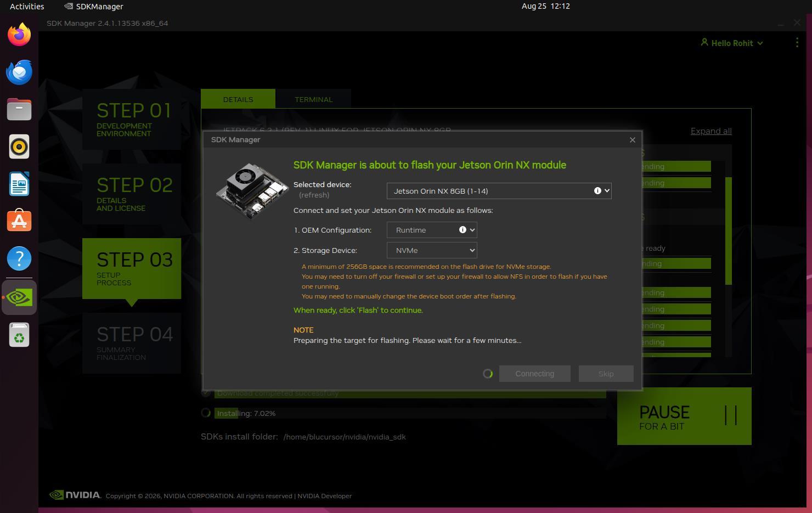The image size is (812, 513).
Task: Open the Activities overview
Action: [27, 6]
